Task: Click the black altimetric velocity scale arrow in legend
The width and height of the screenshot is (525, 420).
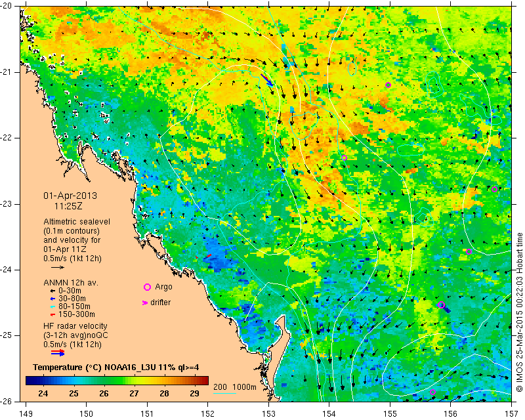Action: [58, 267]
